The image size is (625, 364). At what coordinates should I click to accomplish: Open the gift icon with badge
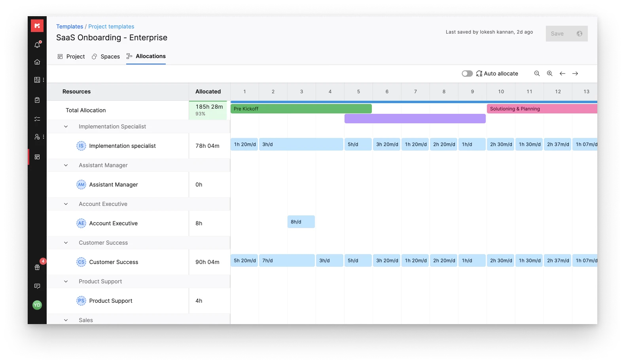37,267
